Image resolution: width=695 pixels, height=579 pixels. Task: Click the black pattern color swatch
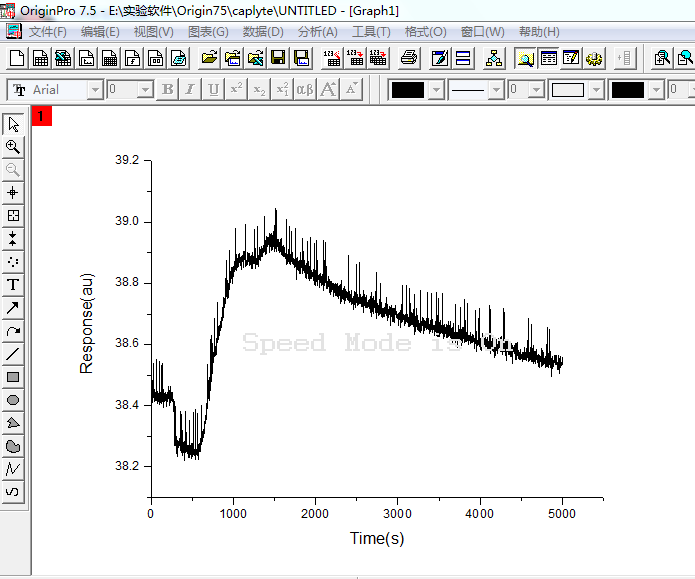[x=628, y=90]
